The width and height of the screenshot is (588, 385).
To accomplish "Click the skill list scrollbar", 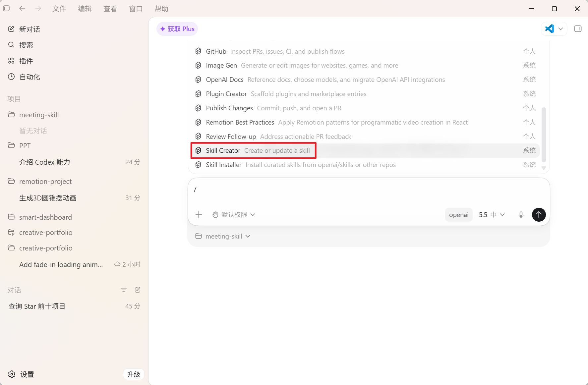I will point(544,135).
